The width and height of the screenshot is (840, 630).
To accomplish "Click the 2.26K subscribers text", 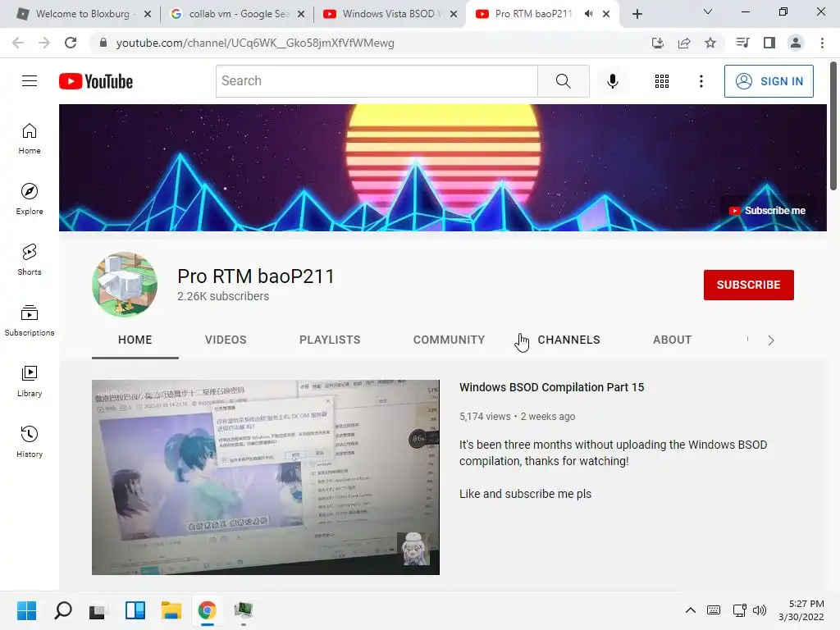I will click(223, 296).
